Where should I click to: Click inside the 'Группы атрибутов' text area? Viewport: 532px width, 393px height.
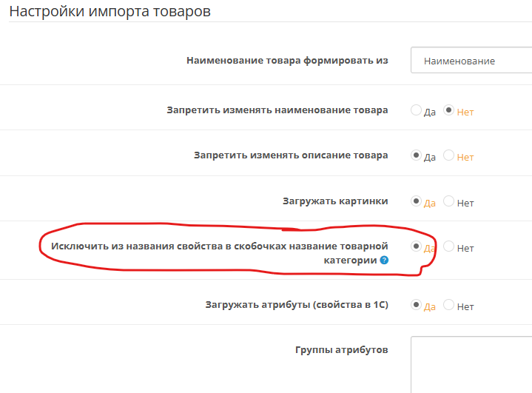(471, 365)
